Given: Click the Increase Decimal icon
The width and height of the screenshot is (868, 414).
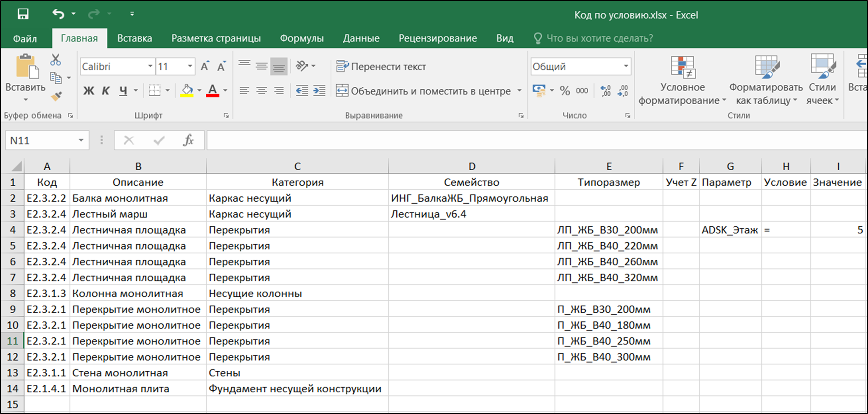Looking at the screenshot, I should (605, 91).
